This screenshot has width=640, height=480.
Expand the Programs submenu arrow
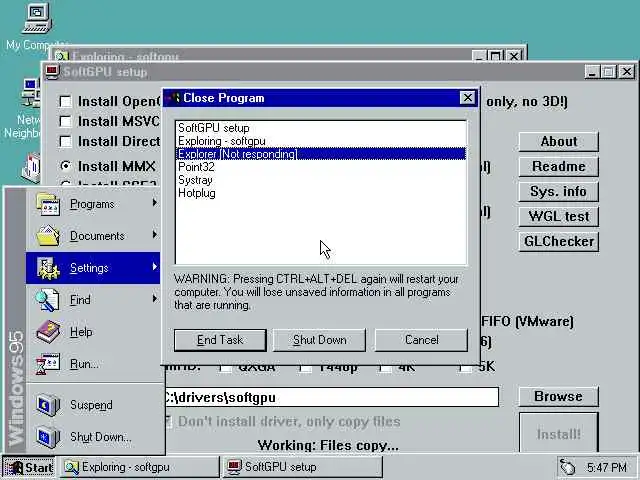click(x=155, y=203)
